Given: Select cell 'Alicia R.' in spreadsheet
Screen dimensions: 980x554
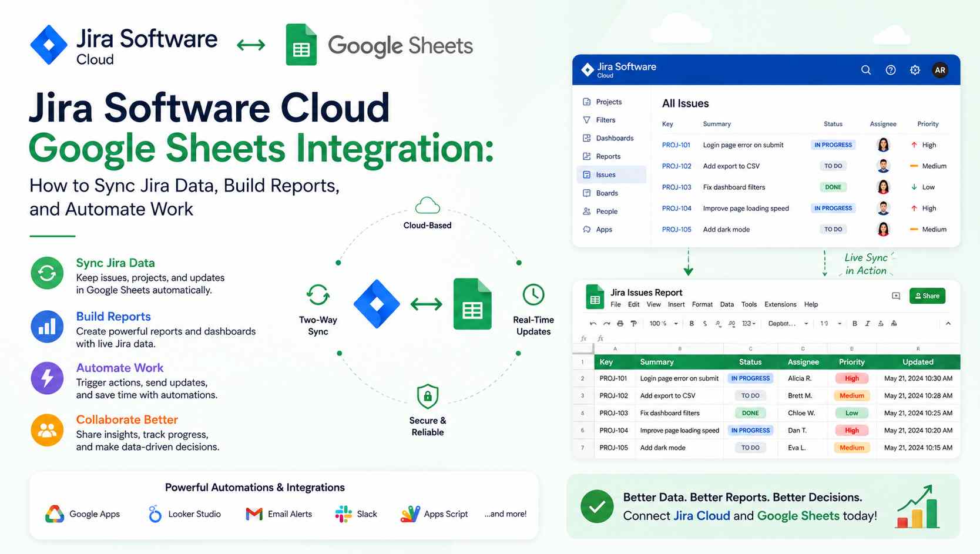Looking at the screenshot, I should pos(803,378).
